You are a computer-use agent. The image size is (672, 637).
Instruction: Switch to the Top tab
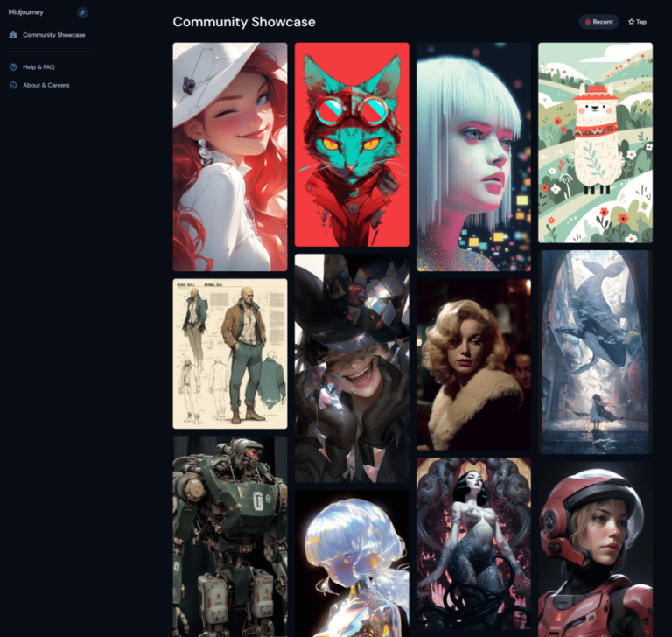(x=637, y=22)
